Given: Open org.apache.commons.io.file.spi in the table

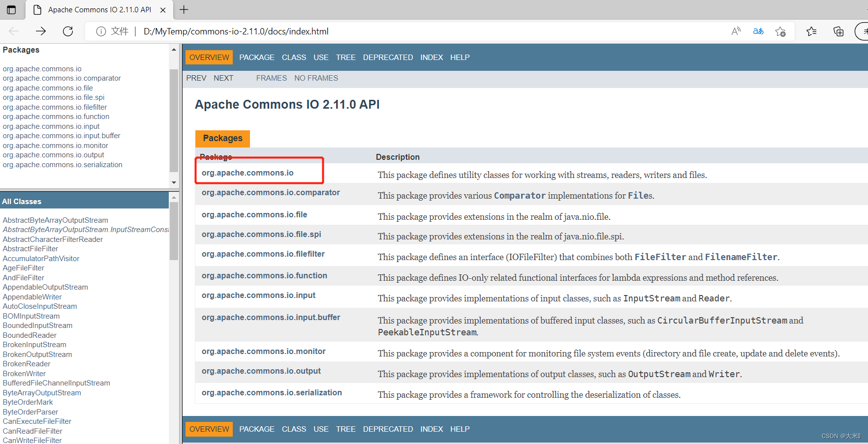Looking at the screenshot, I should (x=261, y=235).
